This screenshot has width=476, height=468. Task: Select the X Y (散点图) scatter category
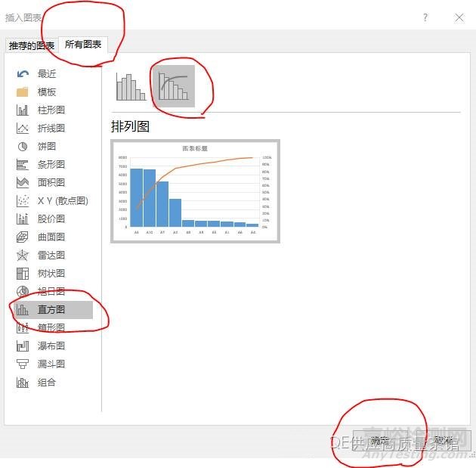click(23, 200)
